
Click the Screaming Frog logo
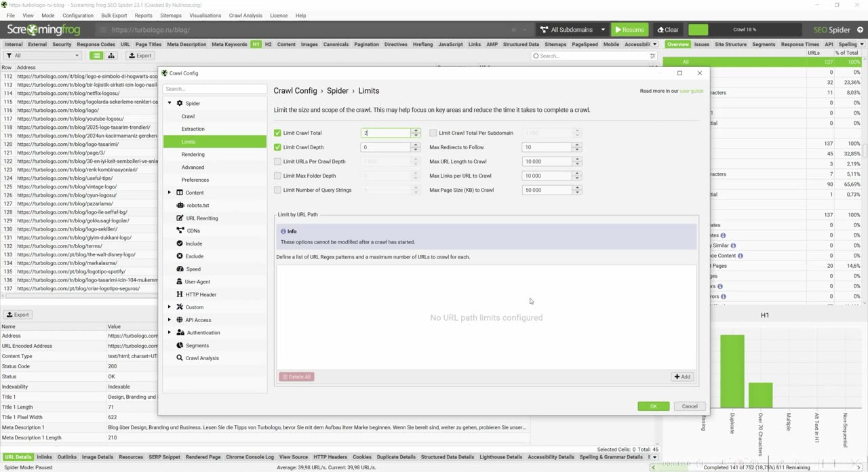43,29
